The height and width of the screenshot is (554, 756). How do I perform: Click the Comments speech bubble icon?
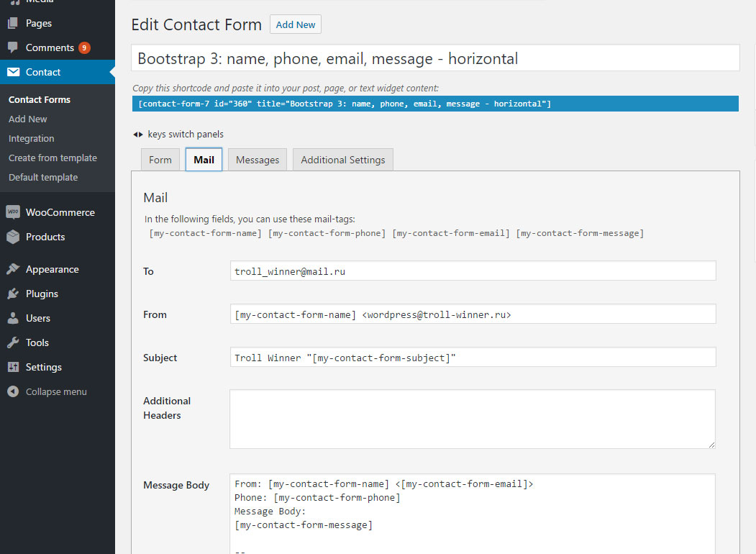(x=13, y=47)
